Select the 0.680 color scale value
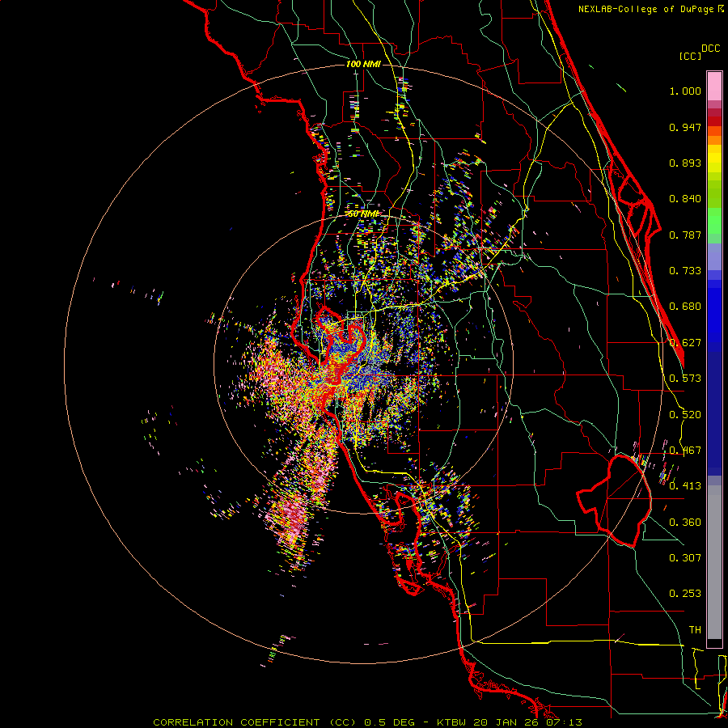This screenshot has height=728, width=728. pyautogui.click(x=685, y=307)
